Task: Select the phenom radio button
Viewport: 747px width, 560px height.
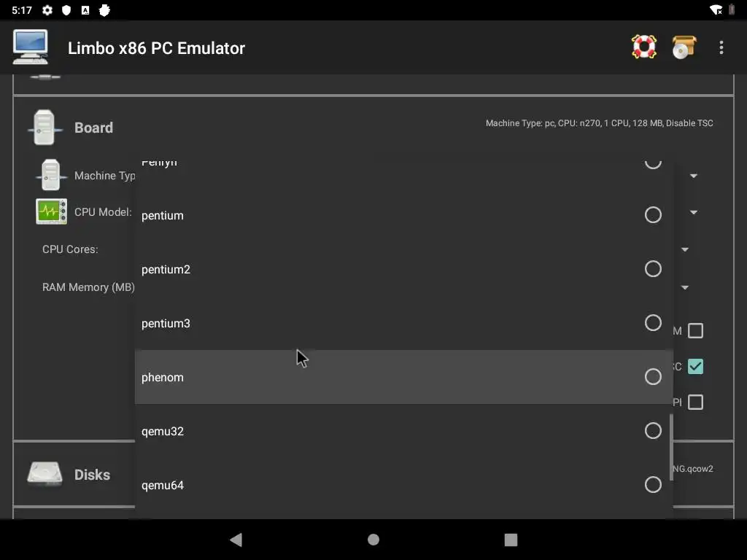Action: click(x=653, y=377)
